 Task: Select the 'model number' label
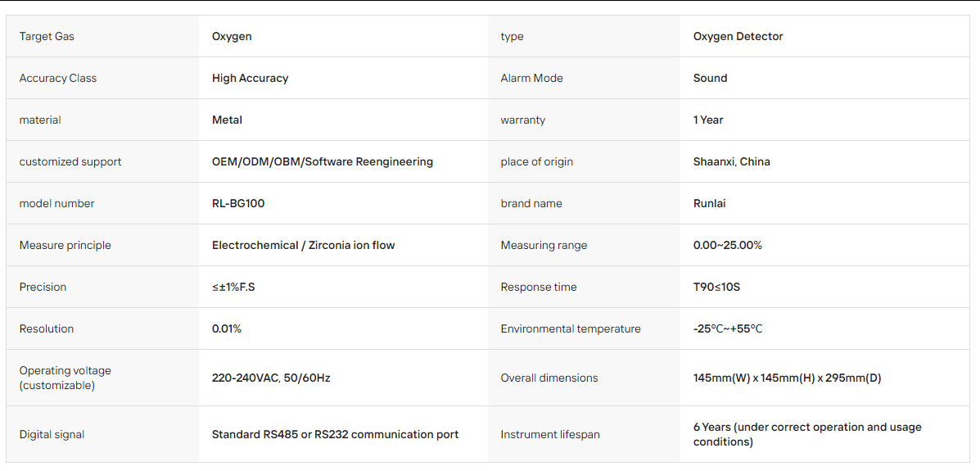coord(56,203)
